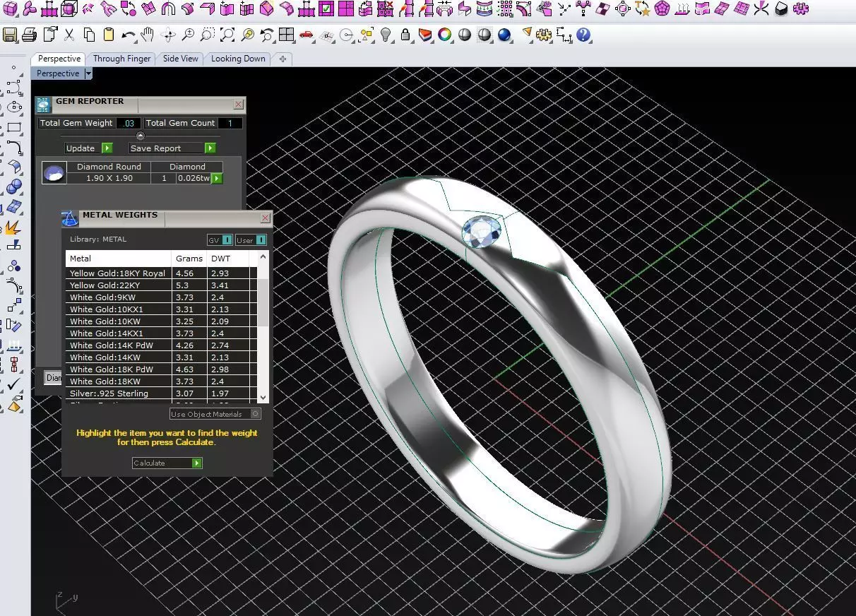Switch to the Through Finger tab

[x=121, y=59]
